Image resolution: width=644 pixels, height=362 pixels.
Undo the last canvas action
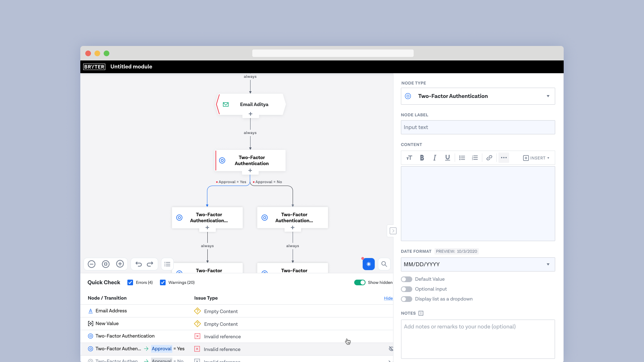139,264
